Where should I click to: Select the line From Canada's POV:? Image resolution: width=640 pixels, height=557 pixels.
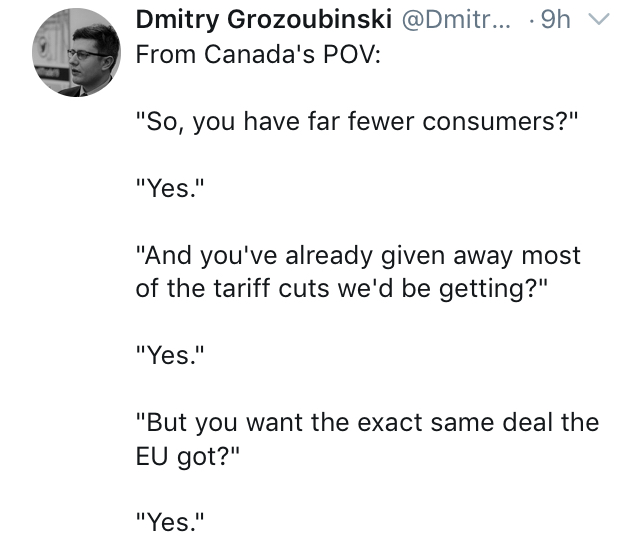258,54
